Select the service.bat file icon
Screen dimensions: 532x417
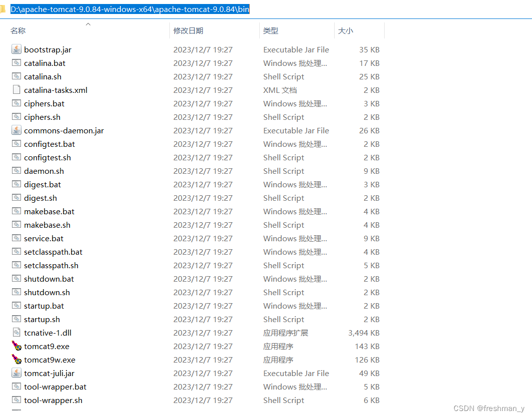tap(16, 238)
